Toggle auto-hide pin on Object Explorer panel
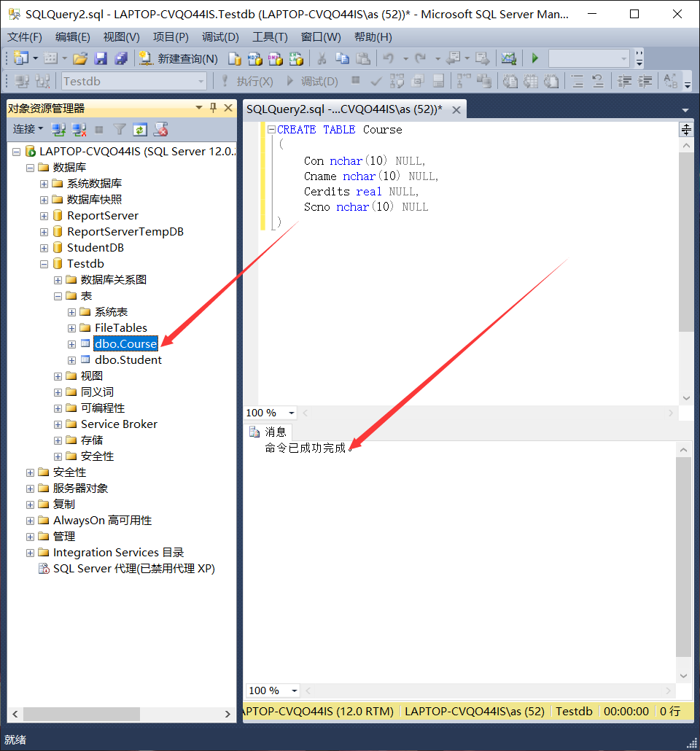 tap(211, 108)
